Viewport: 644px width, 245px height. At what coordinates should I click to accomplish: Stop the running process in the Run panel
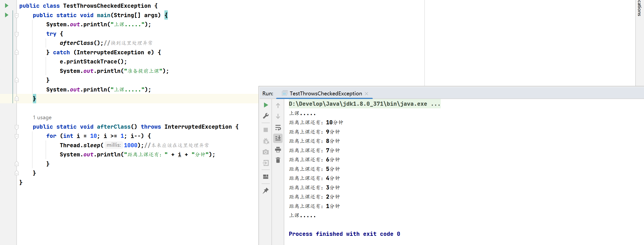pyautogui.click(x=266, y=130)
